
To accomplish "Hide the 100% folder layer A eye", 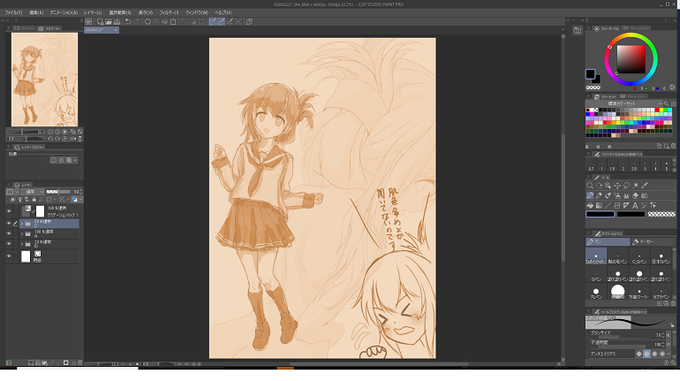I will [x=9, y=234].
